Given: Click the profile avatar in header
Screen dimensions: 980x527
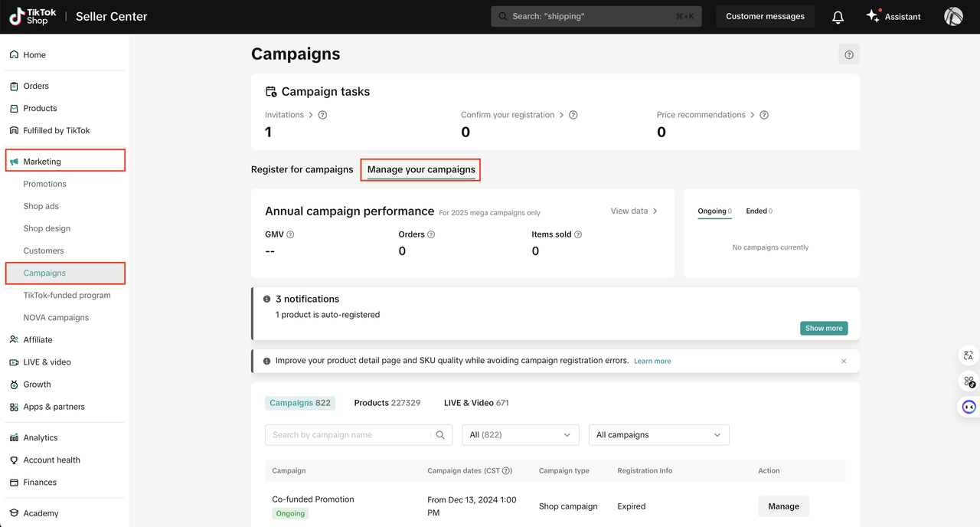Looking at the screenshot, I should click(953, 17).
